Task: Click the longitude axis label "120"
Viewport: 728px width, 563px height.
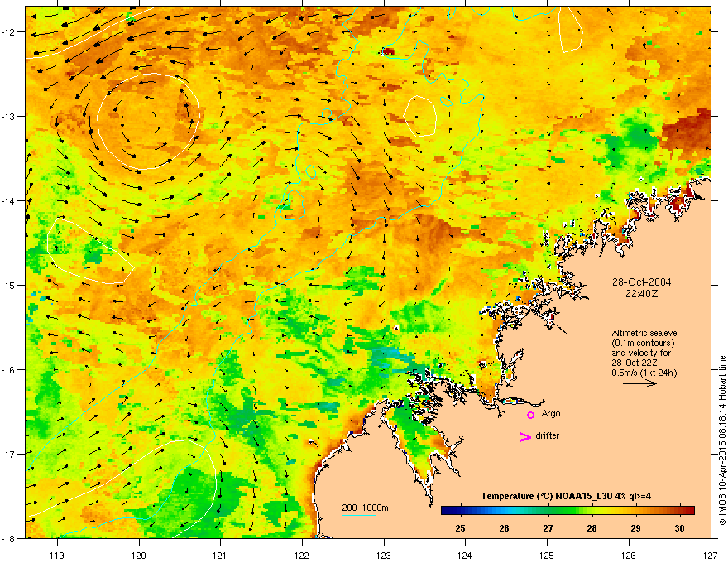Action: click(x=139, y=555)
